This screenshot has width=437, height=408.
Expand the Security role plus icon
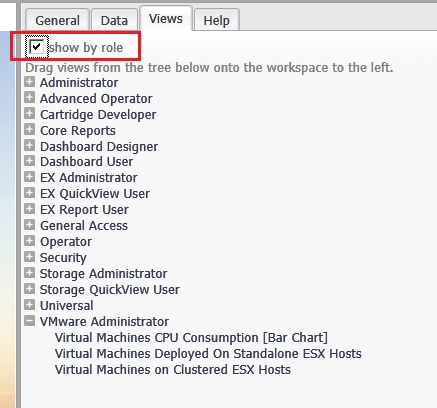(29, 257)
